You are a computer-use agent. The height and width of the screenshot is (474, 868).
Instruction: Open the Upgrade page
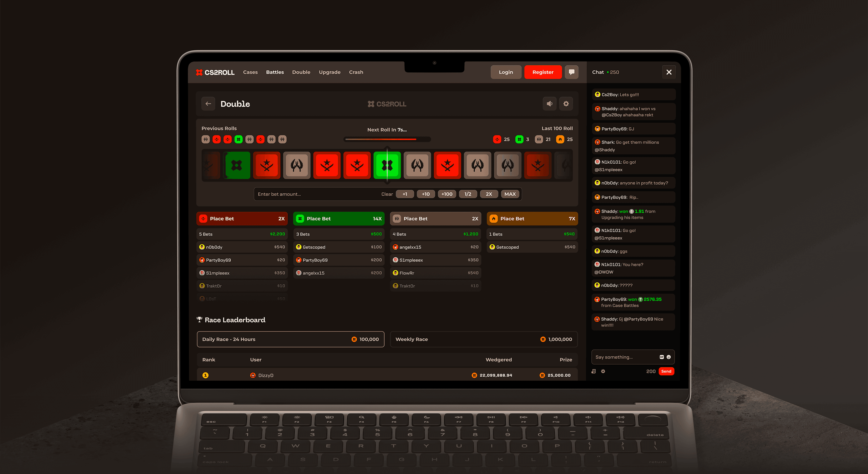(330, 72)
